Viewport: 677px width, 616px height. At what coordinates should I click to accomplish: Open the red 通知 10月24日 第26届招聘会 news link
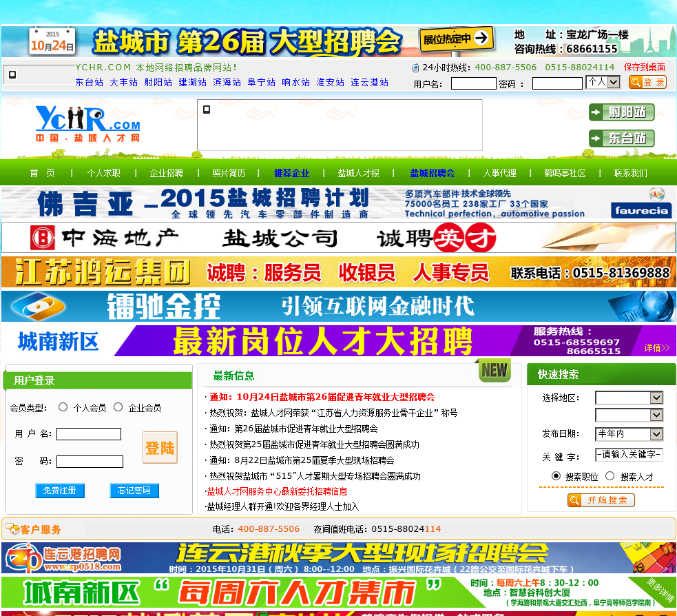(322, 397)
